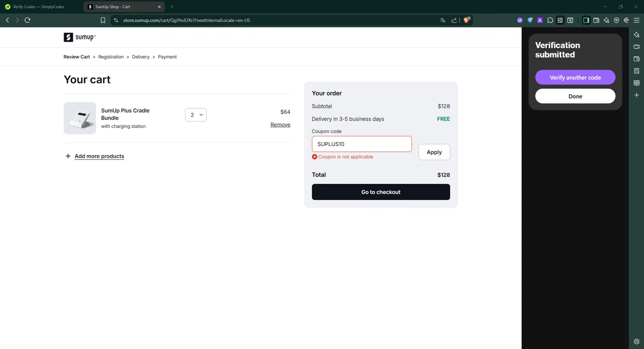Click 'with charging station' subtitle
644x349 pixels.
coord(123,126)
